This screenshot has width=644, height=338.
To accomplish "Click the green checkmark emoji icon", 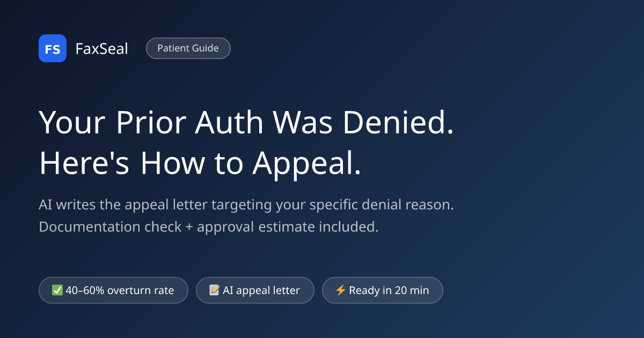I will coord(57,290).
